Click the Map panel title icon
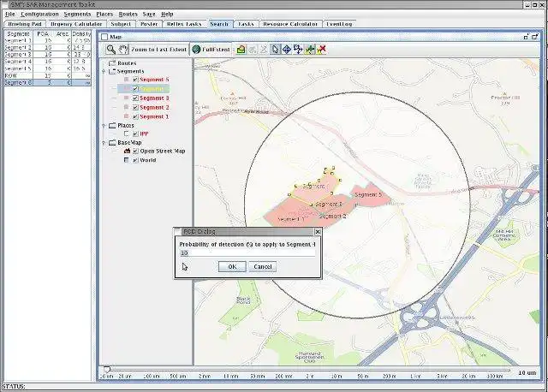Viewport: 548px width, 392px height. [104, 37]
